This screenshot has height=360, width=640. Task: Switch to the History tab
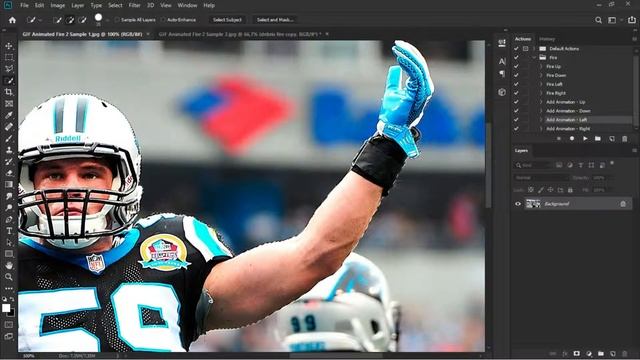tap(547, 39)
